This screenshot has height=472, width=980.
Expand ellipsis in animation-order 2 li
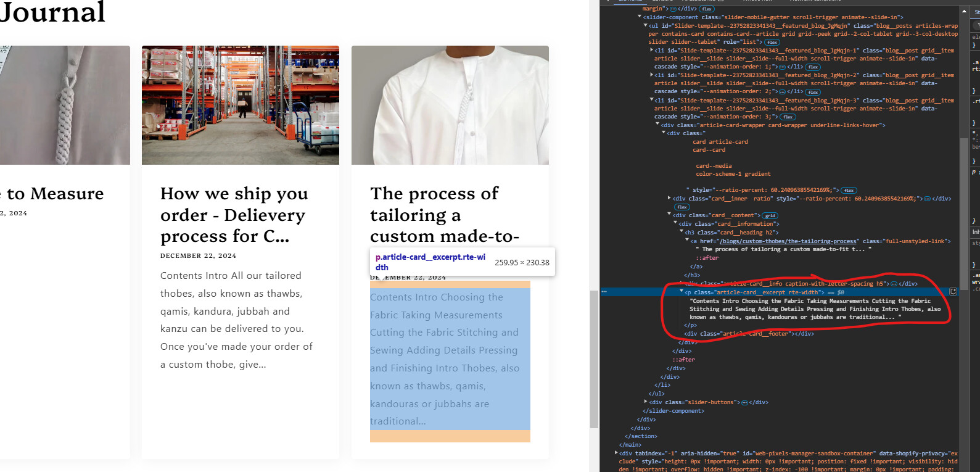pyautogui.click(x=783, y=92)
